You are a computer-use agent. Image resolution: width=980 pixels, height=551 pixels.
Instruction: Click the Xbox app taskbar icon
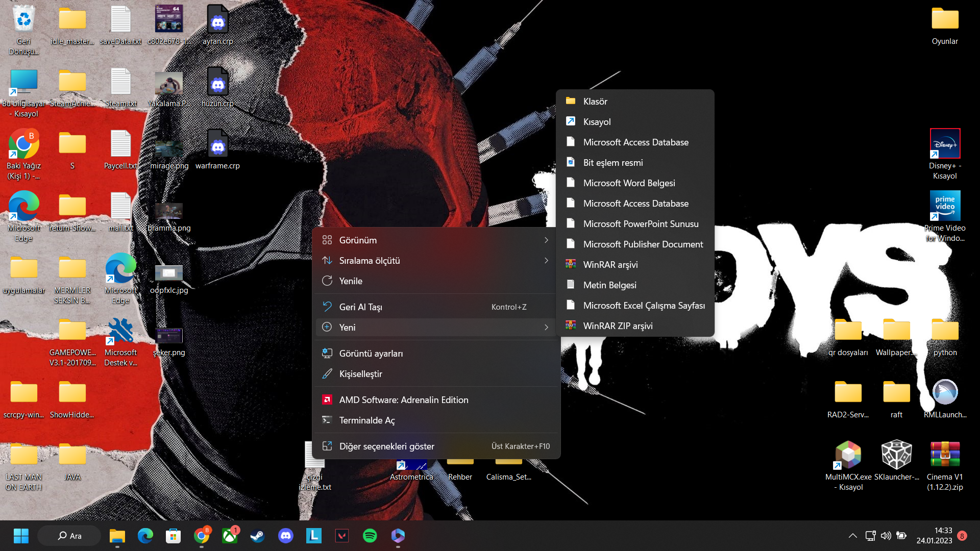click(x=230, y=536)
